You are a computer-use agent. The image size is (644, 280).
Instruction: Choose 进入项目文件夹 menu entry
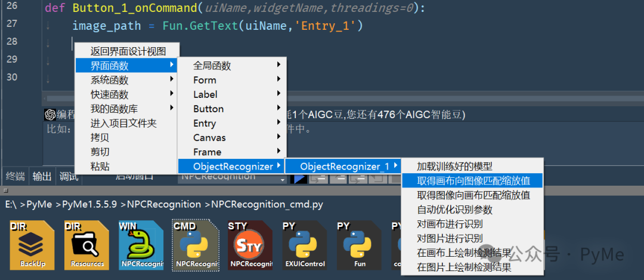click(x=126, y=123)
